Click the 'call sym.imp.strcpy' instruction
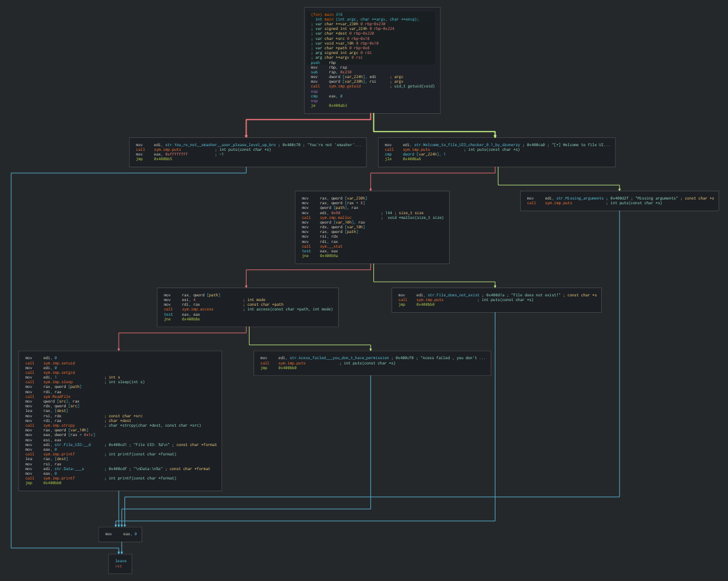The image size is (728, 581). [59, 425]
